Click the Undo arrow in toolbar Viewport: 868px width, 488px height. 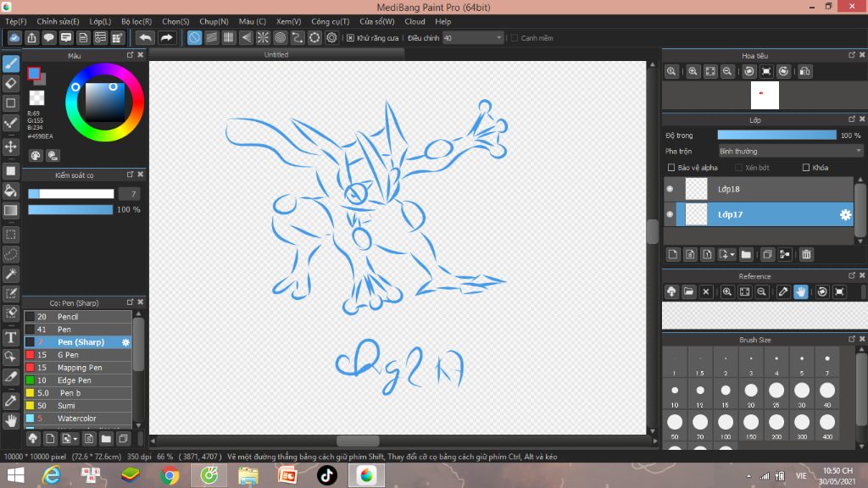coord(146,37)
